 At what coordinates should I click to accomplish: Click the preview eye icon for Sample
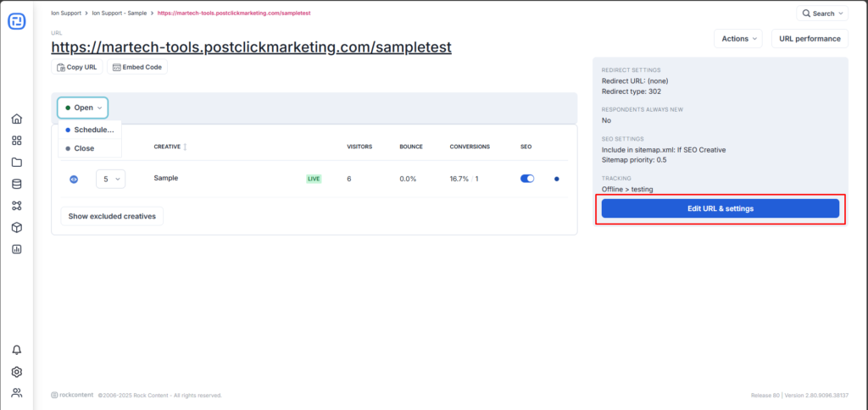[74, 180]
